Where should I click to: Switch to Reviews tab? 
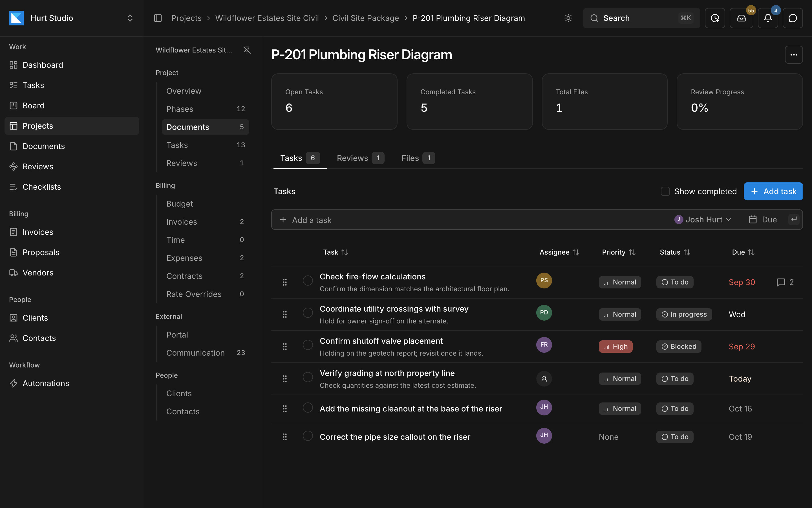click(x=360, y=158)
